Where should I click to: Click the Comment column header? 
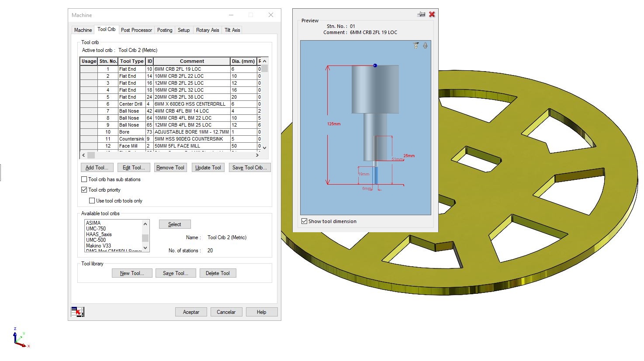tap(192, 62)
